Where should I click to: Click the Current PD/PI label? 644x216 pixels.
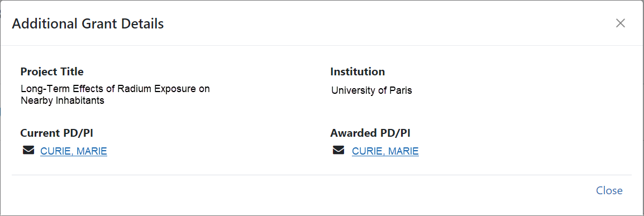click(x=59, y=133)
